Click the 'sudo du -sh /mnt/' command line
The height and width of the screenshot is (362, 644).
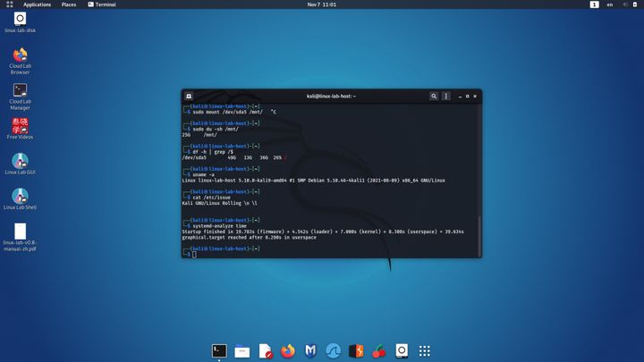[x=216, y=129]
